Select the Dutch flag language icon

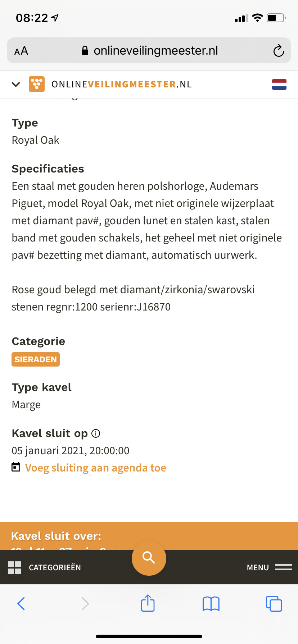pos(279,84)
